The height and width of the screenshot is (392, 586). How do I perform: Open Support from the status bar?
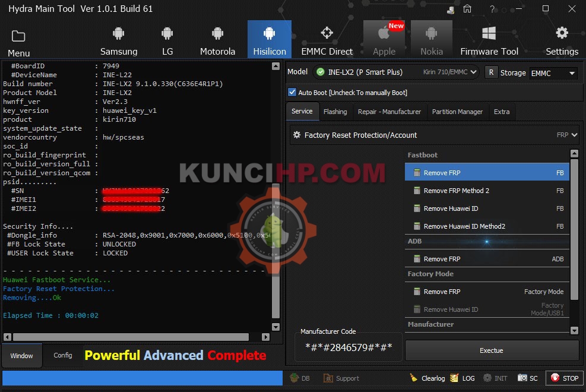[x=341, y=378]
